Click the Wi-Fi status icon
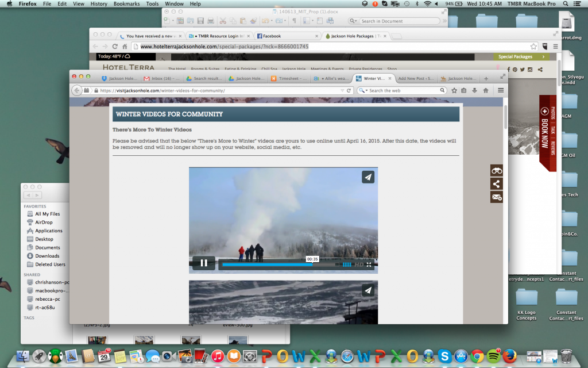 427,4
